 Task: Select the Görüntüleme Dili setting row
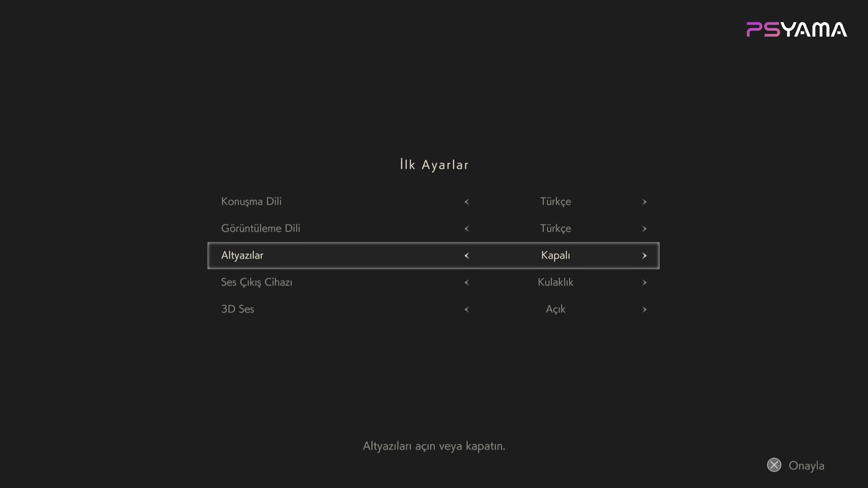tap(434, 229)
